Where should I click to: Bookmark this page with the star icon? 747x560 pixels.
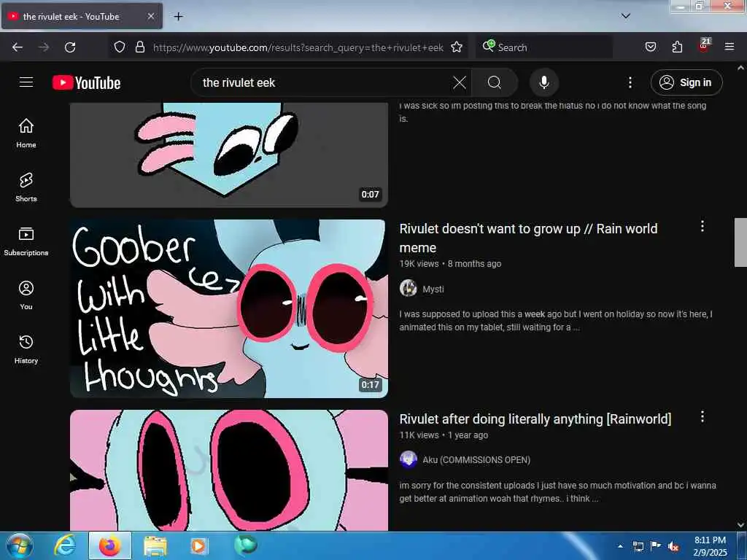click(x=457, y=47)
